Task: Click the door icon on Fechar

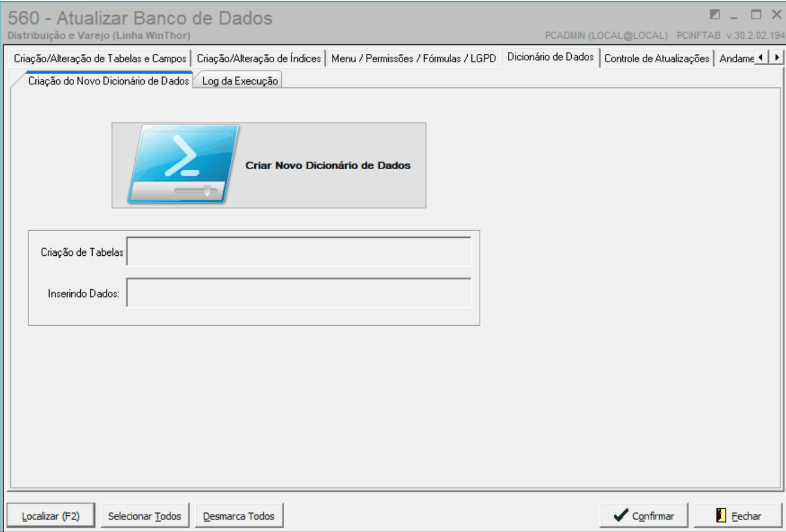Action: [x=721, y=516]
